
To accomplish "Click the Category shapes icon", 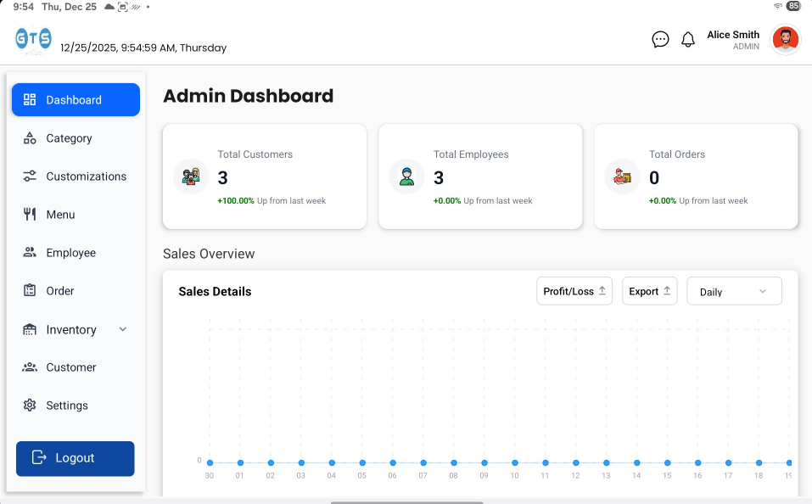I will click(x=30, y=137).
